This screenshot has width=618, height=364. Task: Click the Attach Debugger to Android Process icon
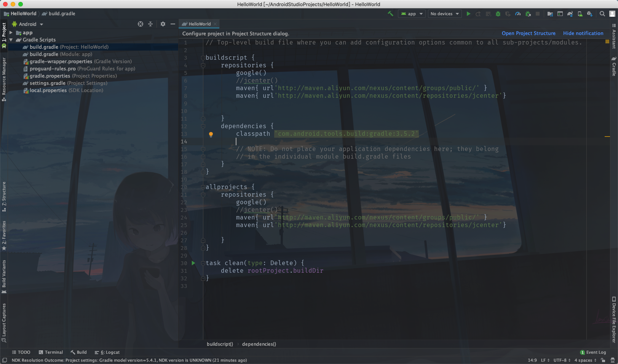[528, 14]
